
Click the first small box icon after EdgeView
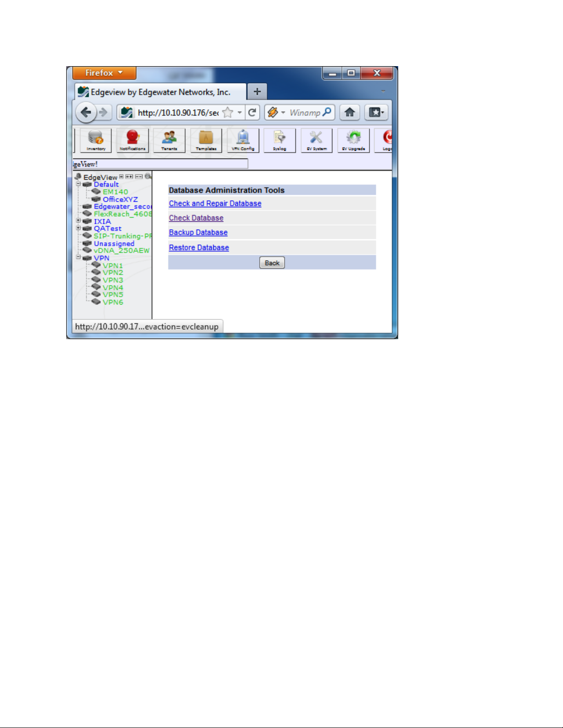point(121,176)
